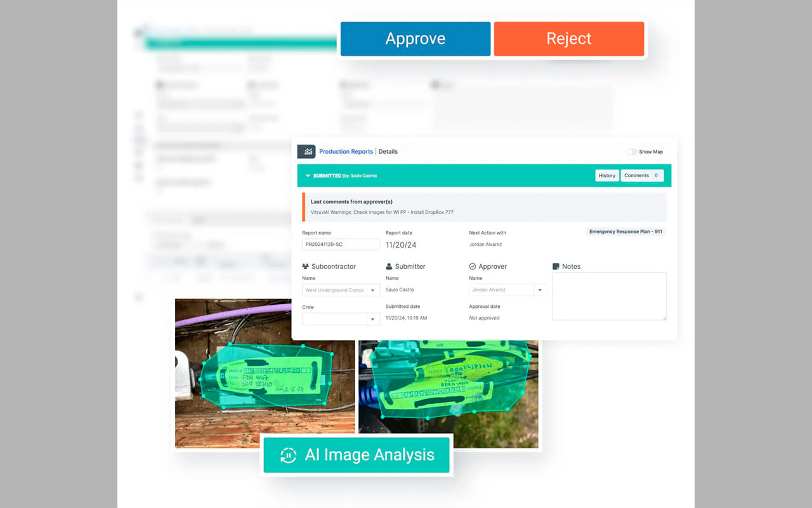Click into the Notes text area
This screenshot has height=508, width=812.
609,296
